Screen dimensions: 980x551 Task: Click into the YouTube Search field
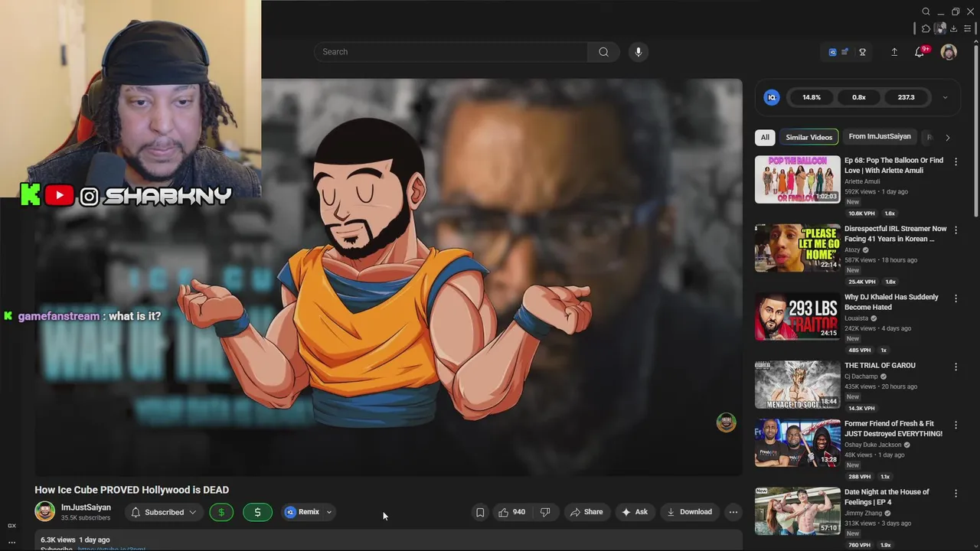pyautogui.click(x=451, y=52)
